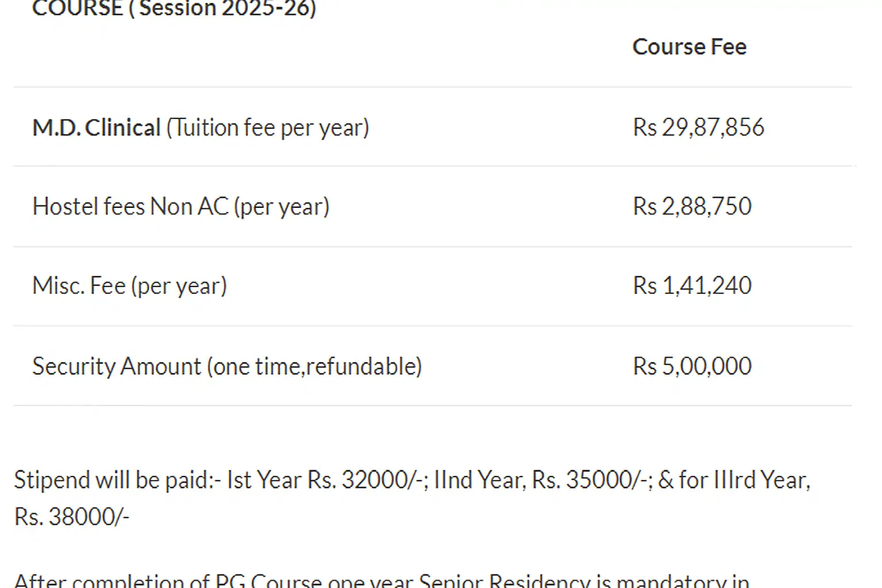Click the "Misc. Fee (per year)" label

pos(130,286)
